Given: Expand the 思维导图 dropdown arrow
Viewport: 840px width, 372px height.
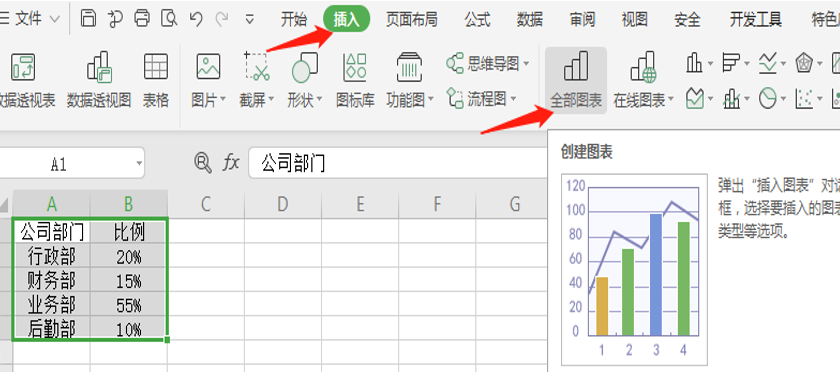Looking at the screenshot, I should (526, 64).
